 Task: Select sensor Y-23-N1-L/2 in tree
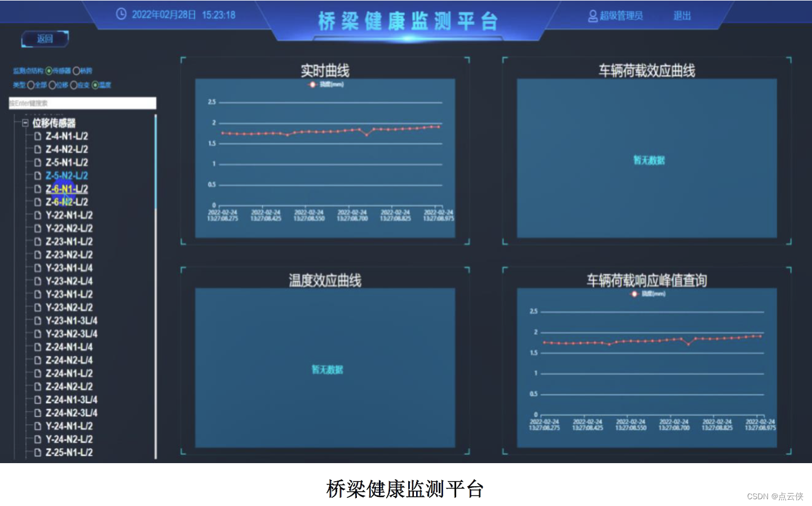click(x=69, y=294)
